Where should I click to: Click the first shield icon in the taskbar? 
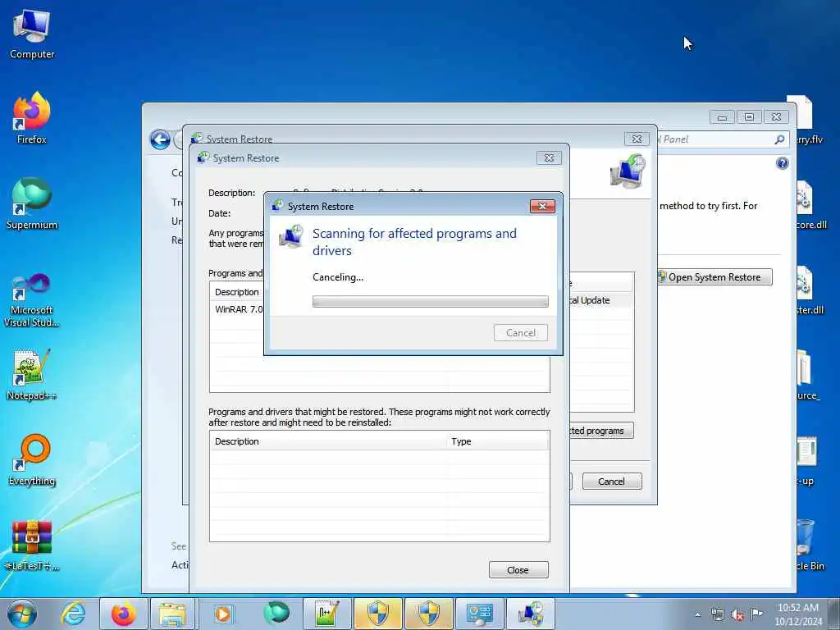[x=377, y=614]
